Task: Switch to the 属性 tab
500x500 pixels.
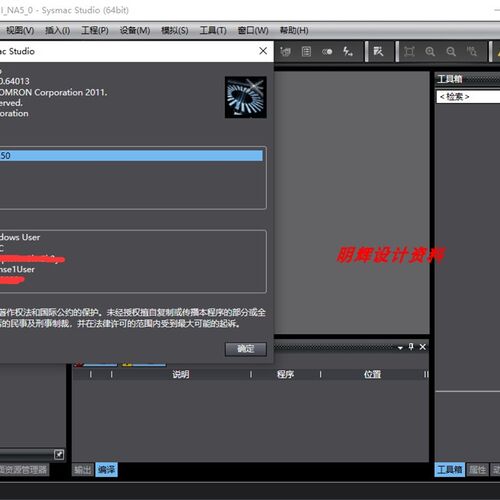Action: [477, 470]
